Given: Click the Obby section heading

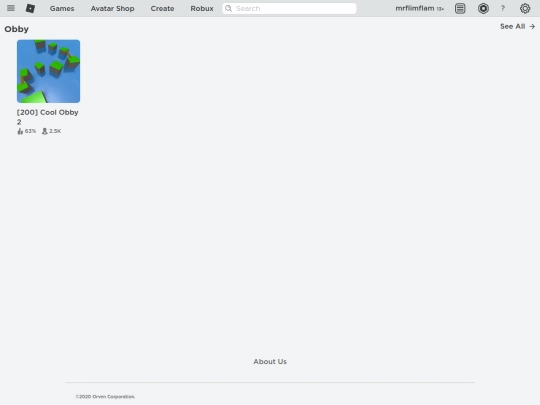Looking at the screenshot, I should point(17,29).
